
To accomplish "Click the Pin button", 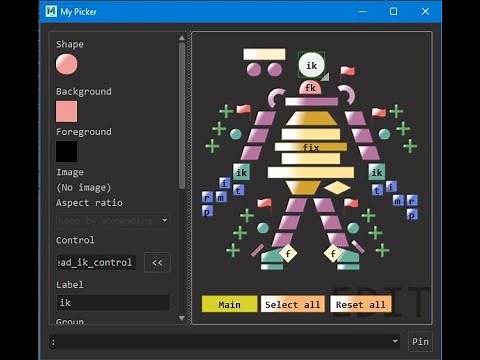I will tap(420, 341).
